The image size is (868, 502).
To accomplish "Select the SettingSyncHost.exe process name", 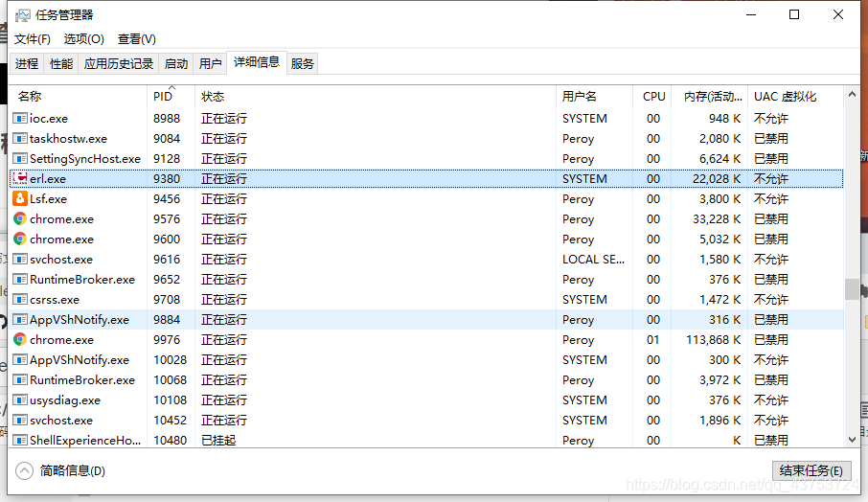I will click(85, 159).
